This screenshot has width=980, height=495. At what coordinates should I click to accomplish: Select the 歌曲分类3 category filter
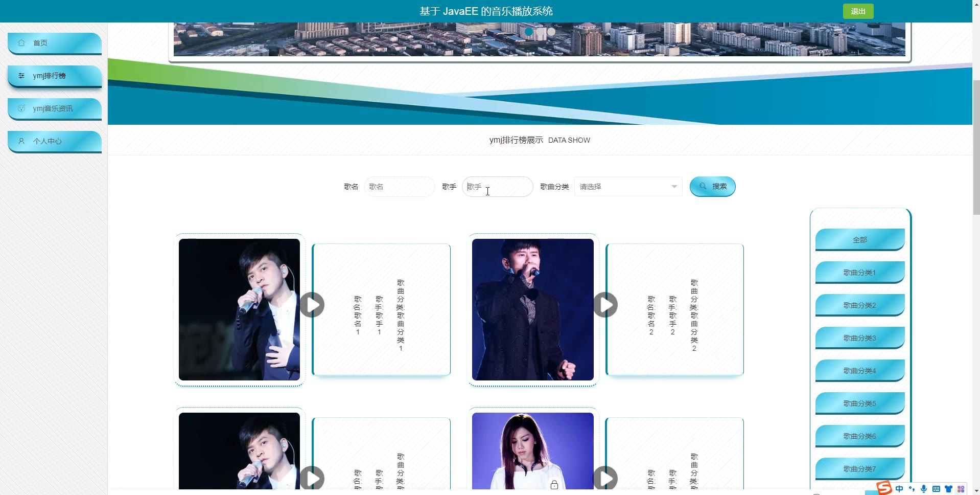[x=860, y=337]
